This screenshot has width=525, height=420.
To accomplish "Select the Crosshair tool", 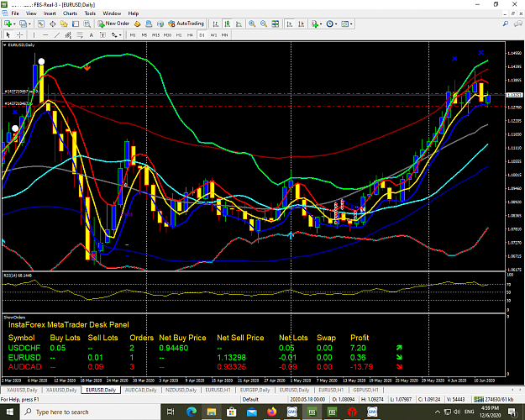I will click(20, 34).
